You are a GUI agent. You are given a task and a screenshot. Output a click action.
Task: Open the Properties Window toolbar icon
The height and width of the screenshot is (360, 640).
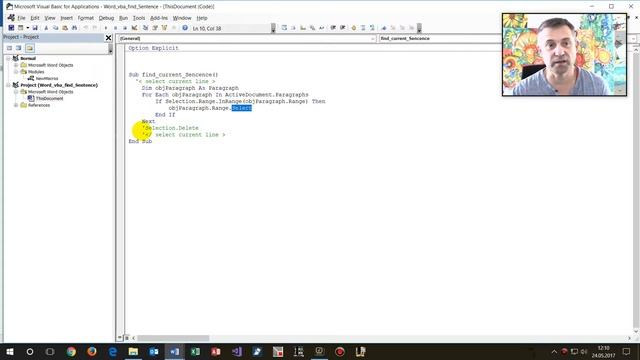pos(155,28)
